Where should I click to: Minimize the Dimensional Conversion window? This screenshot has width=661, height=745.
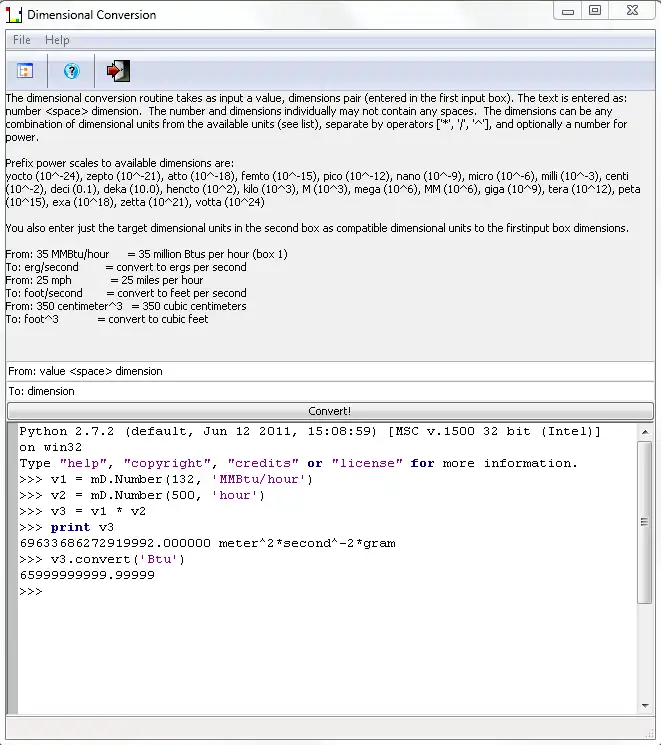coord(568,11)
